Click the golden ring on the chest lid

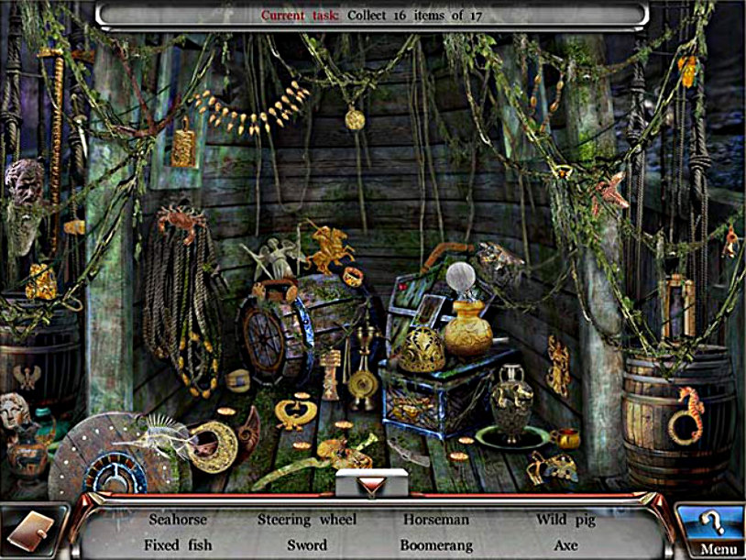point(353,277)
